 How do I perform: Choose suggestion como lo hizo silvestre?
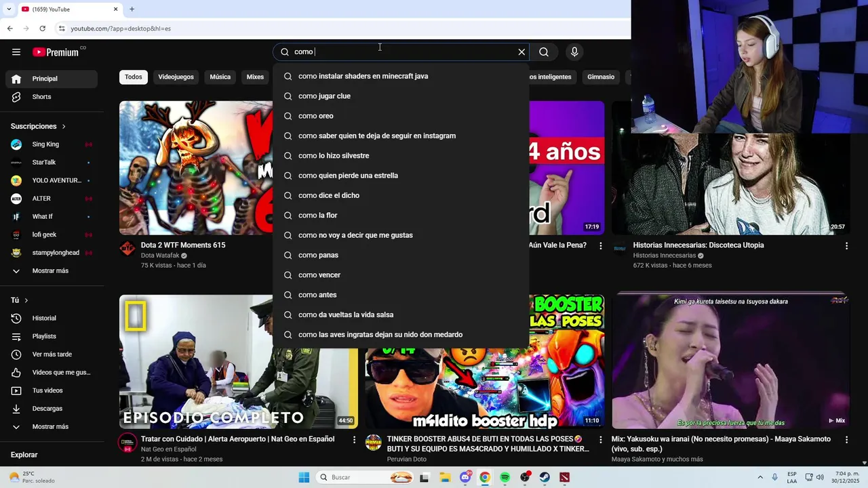401,156
